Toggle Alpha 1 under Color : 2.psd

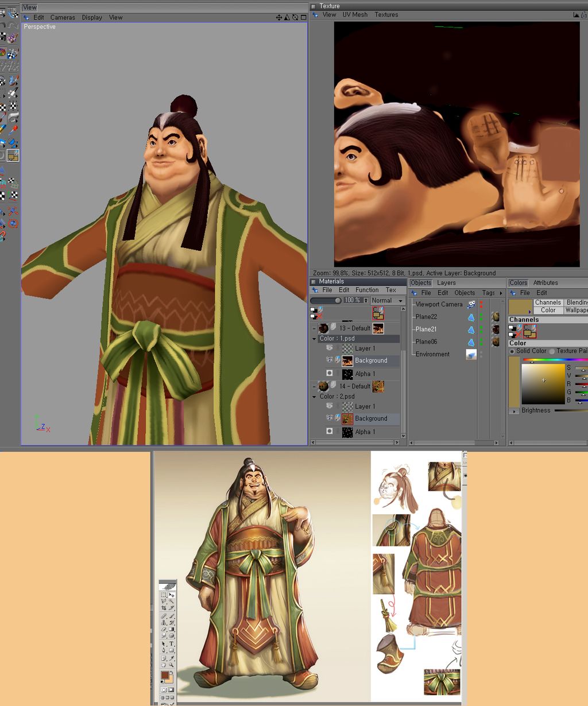pyautogui.click(x=330, y=431)
